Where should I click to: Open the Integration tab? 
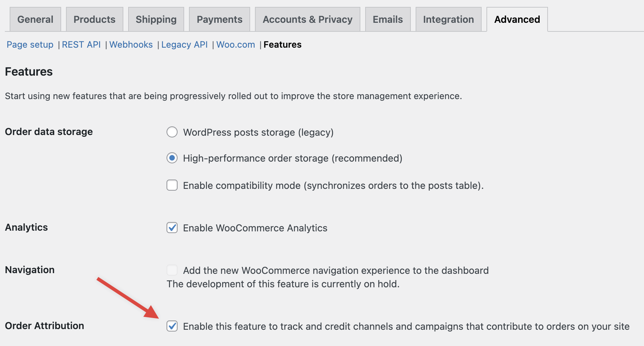pos(448,19)
